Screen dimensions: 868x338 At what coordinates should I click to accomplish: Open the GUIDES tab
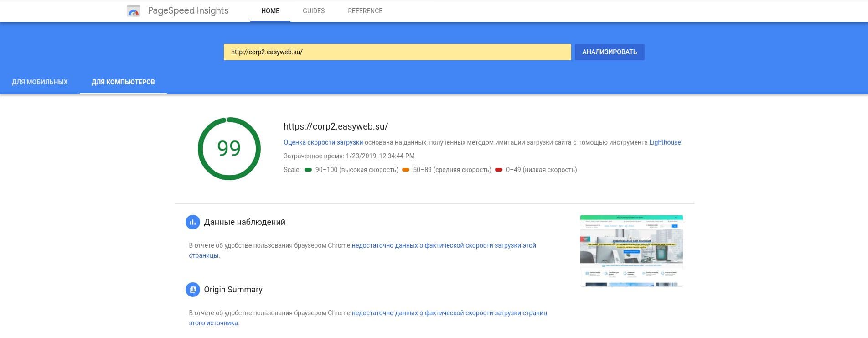(x=314, y=11)
